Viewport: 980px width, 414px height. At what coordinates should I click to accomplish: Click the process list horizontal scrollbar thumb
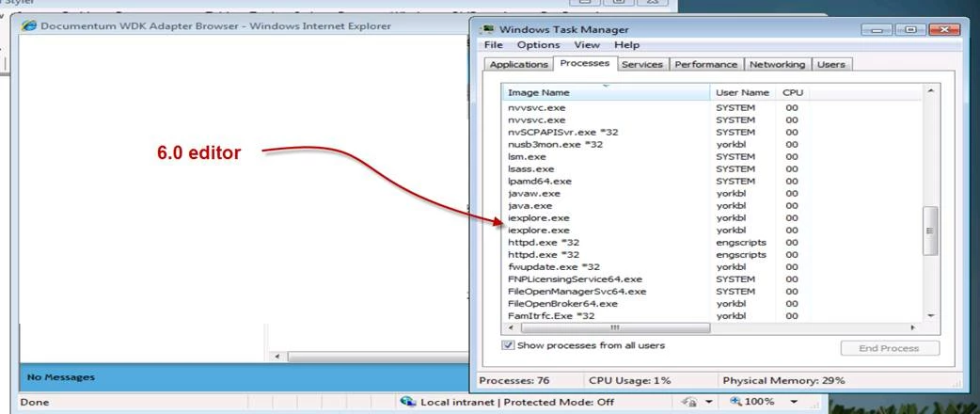coord(616,327)
